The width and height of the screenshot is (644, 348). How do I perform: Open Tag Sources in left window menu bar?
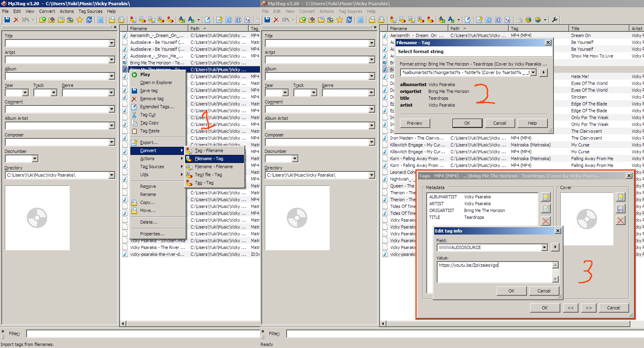point(90,11)
